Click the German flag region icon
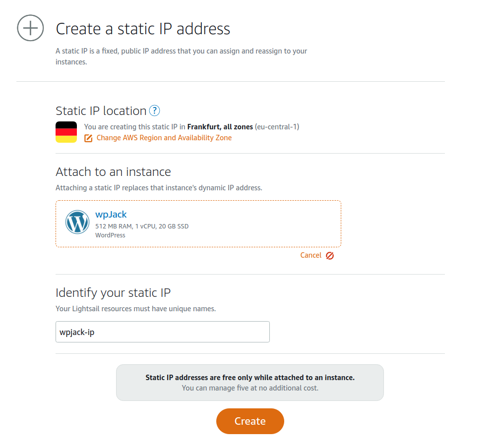The width and height of the screenshot is (497, 448). [x=66, y=132]
